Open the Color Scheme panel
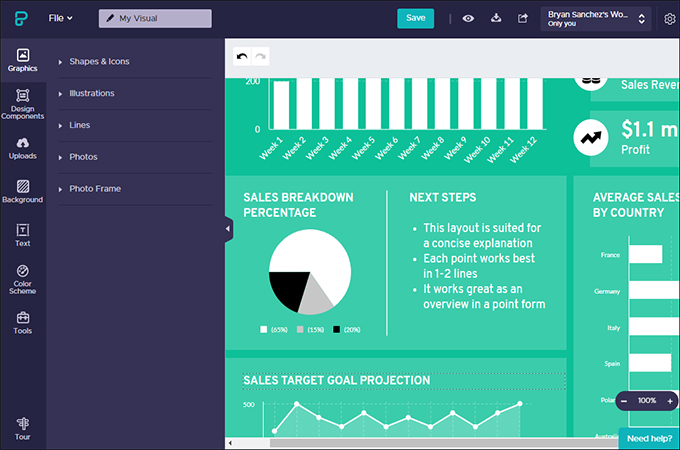 tap(23, 280)
